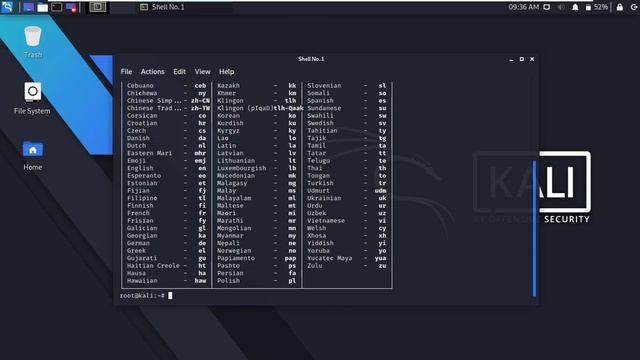Click the 'Kazakh' entry
Image resolution: width=640 pixels, height=360 pixels.
(x=228, y=85)
